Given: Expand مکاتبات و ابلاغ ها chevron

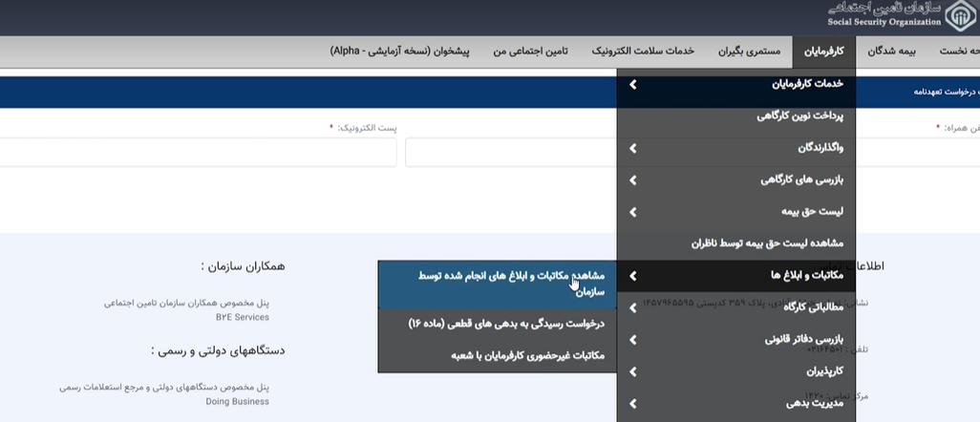Looking at the screenshot, I should coord(632,276).
